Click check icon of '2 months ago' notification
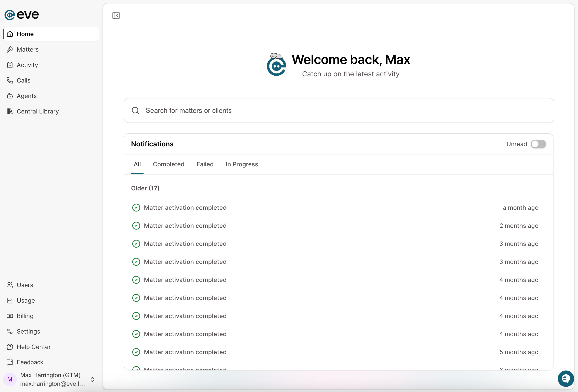The height and width of the screenshot is (392, 578). pyautogui.click(x=136, y=226)
